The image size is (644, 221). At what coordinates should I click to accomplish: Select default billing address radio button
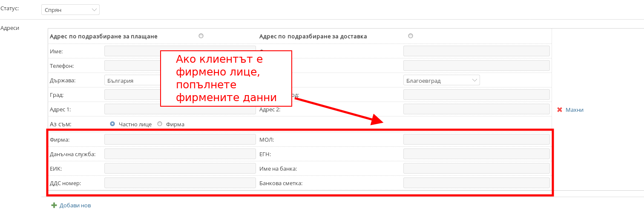201,36
